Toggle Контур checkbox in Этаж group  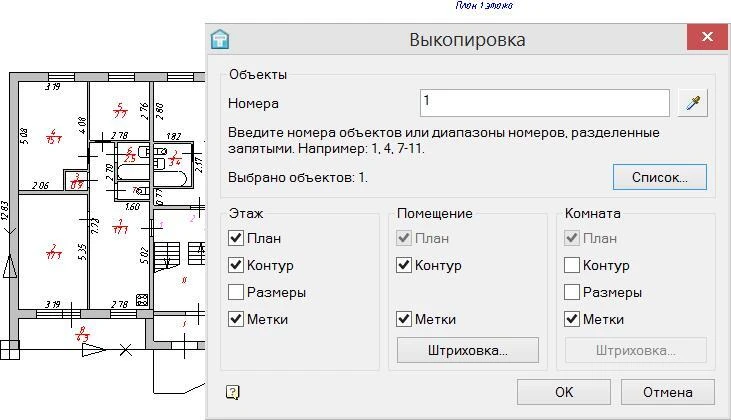(236, 265)
